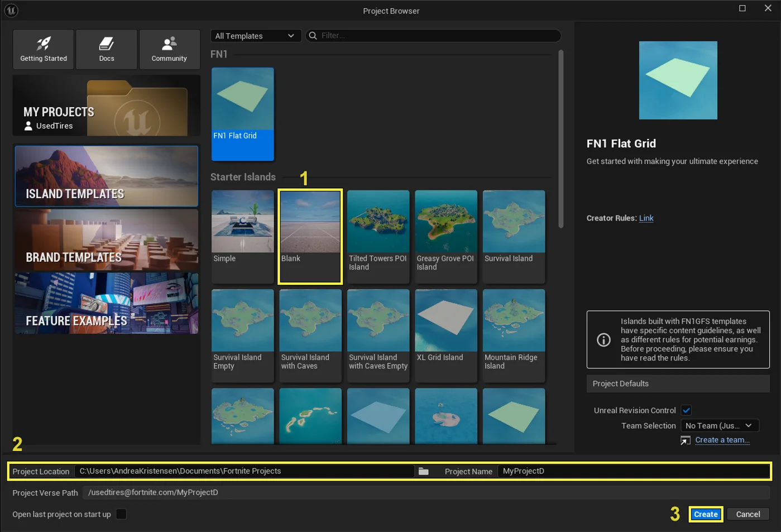
Task: Click the Cancel button
Action: pos(748,514)
